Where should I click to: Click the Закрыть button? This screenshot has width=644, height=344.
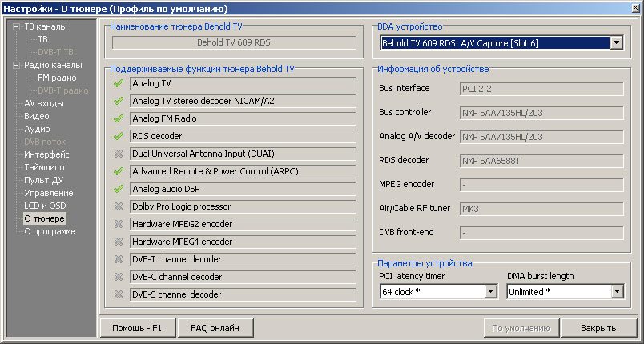[598, 328]
